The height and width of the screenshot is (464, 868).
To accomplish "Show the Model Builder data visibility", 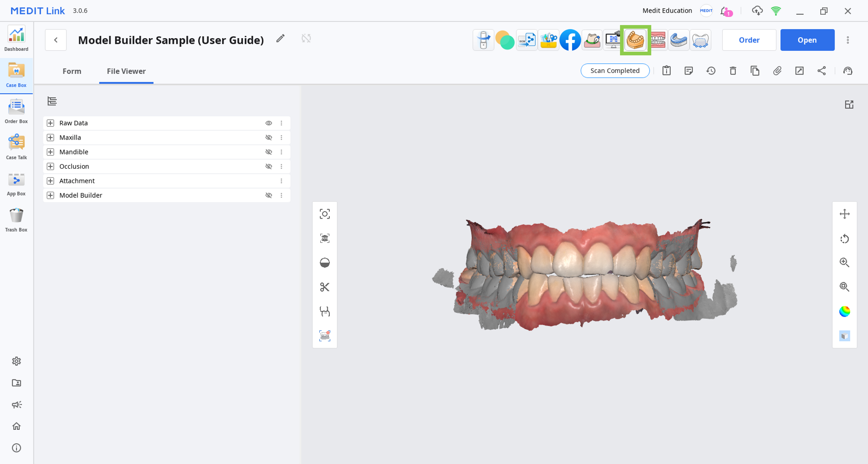I will click(269, 195).
